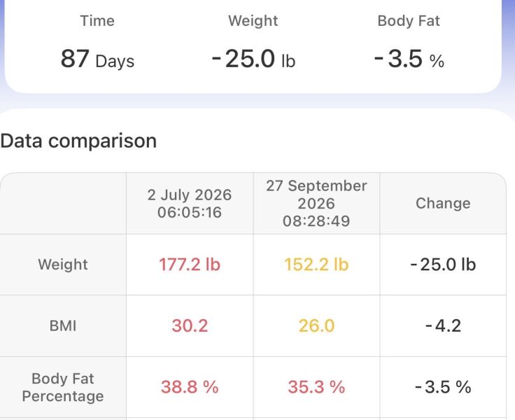Tap the -3.5 % body fat summary
Viewport: 515px width, 420px height.
click(409, 59)
